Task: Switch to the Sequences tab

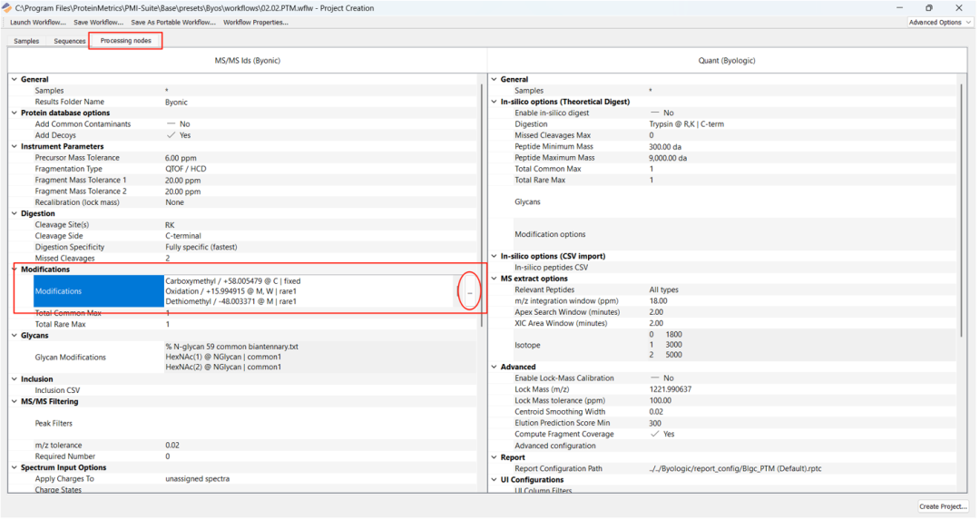Action: tap(70, 41)
